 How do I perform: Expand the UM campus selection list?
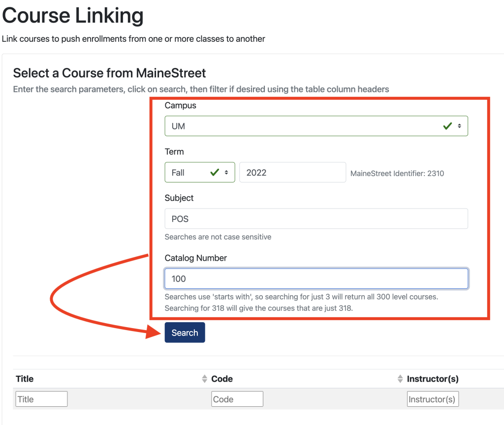(315, 125)
